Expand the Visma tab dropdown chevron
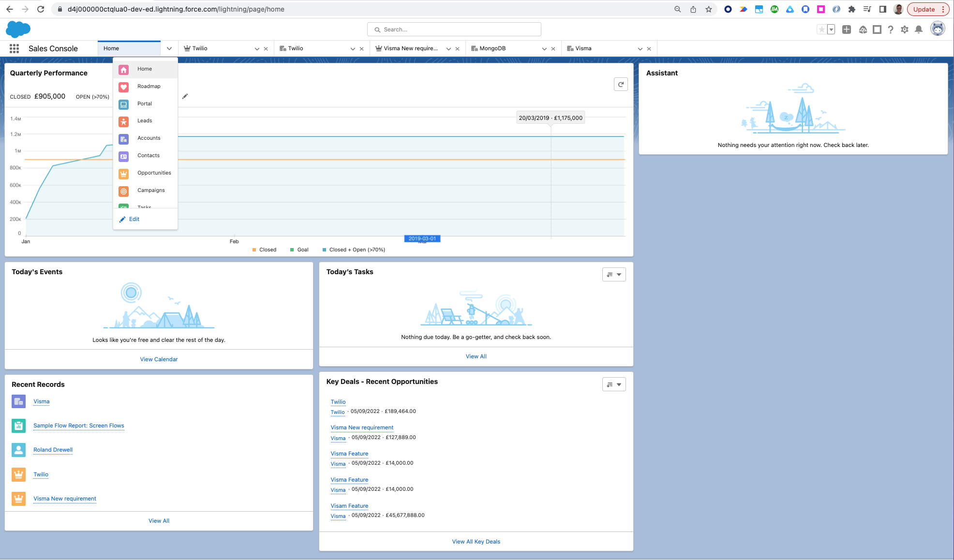Viewport: 954px width, 560px height. click(x=640, y=49)
